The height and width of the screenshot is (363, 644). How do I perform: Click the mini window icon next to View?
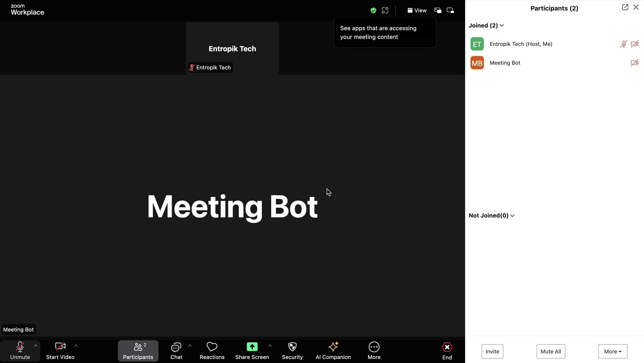(438, 10)
